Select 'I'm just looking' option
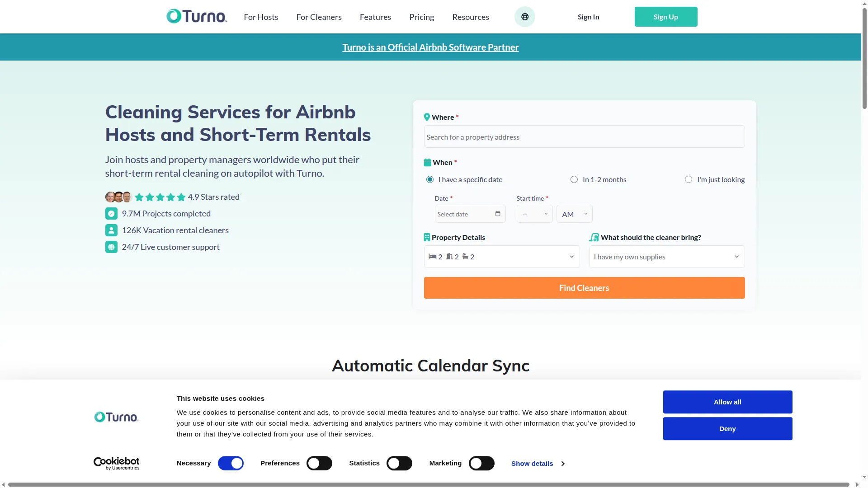868x488 pixels. tap(689, 180)
